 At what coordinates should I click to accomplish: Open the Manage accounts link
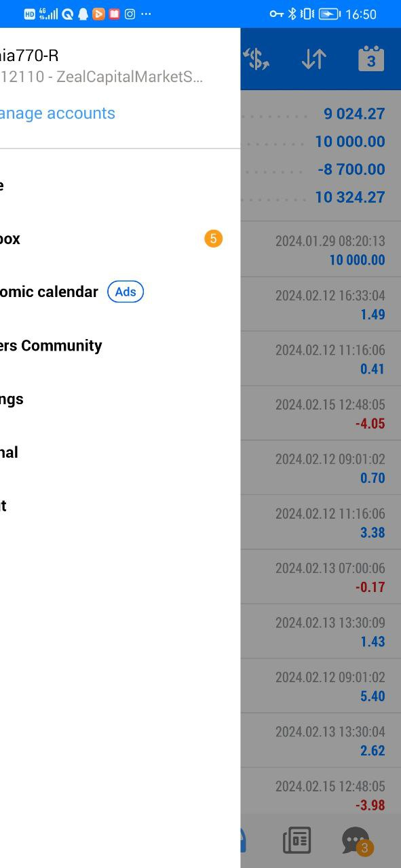pyautogui.click(x=58, y=113)
